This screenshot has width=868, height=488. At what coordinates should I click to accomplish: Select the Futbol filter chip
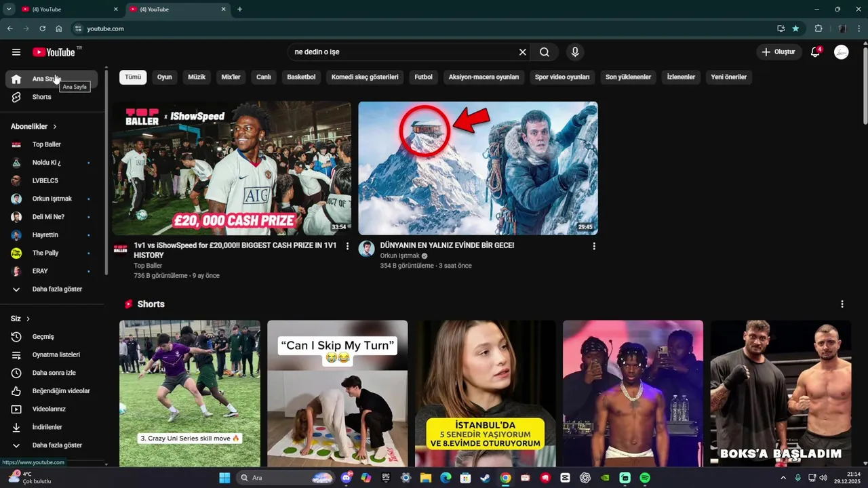(423, 77)
